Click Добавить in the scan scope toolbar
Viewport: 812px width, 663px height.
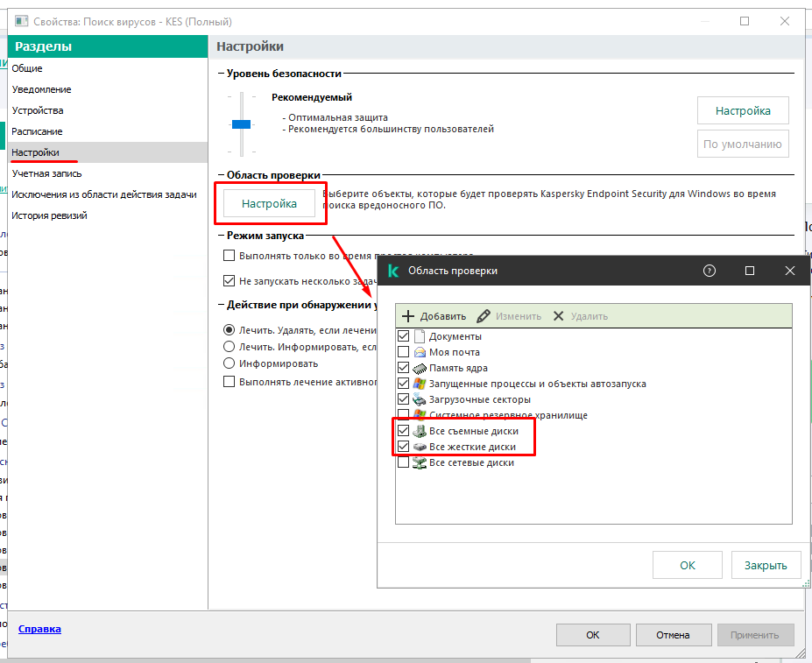[434, 316]
